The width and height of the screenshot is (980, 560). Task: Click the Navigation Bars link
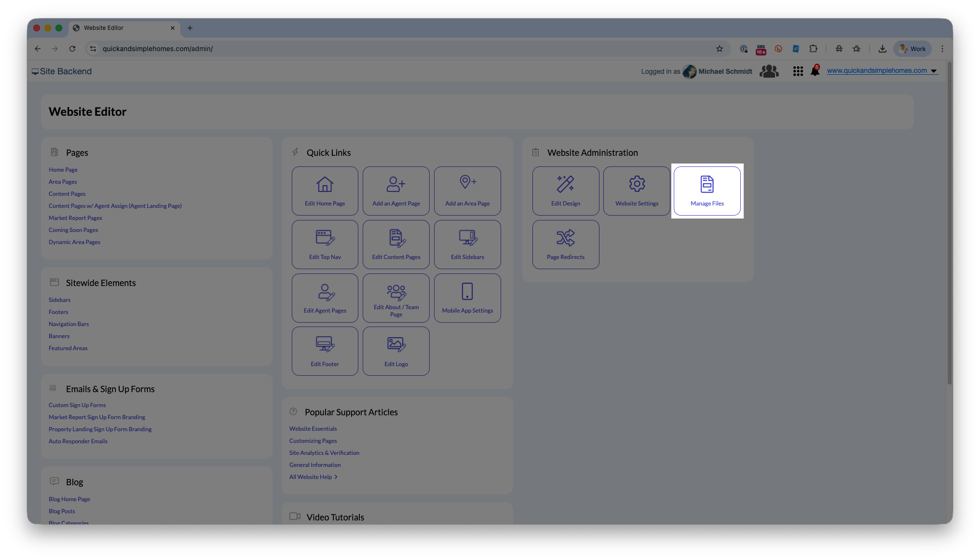pos(68,324)
